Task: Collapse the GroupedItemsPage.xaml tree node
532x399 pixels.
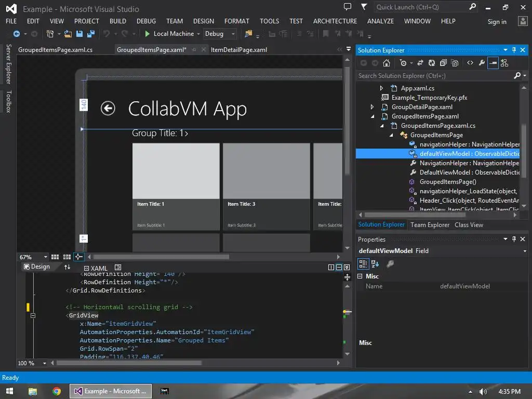Action: [373, 116]
